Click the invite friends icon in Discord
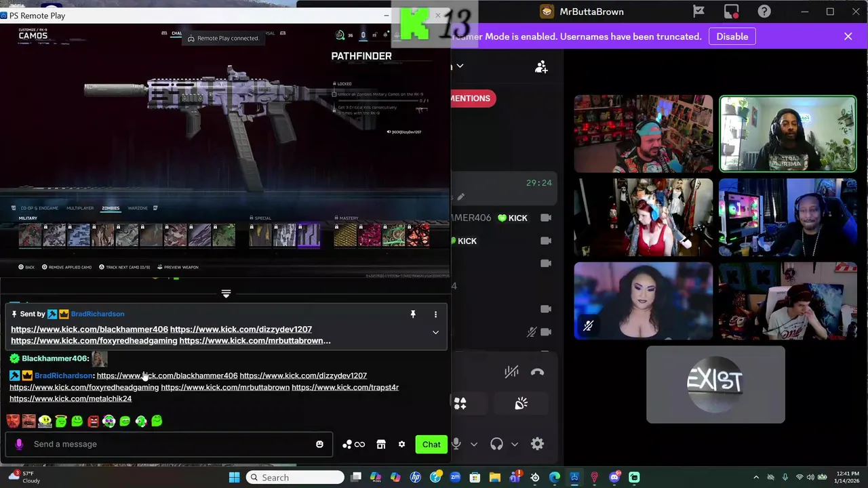 pyautogui.click(x=541, y=66)
